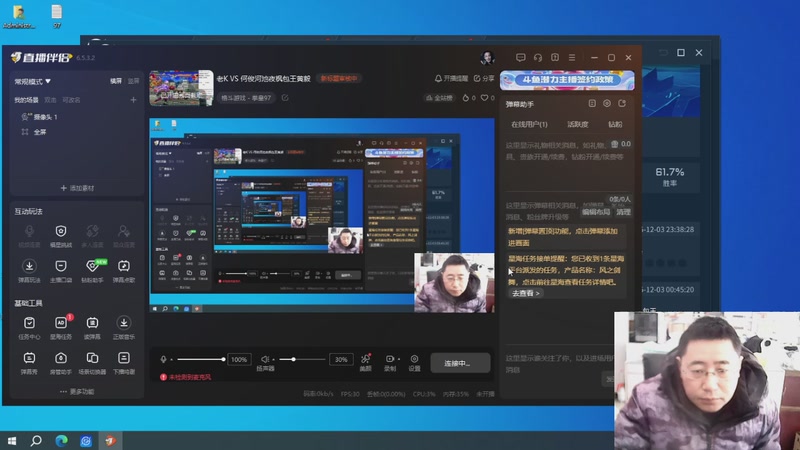Click 全站榜 ranking button
This screenshot has height=450, width=800.
coord(439,97)
